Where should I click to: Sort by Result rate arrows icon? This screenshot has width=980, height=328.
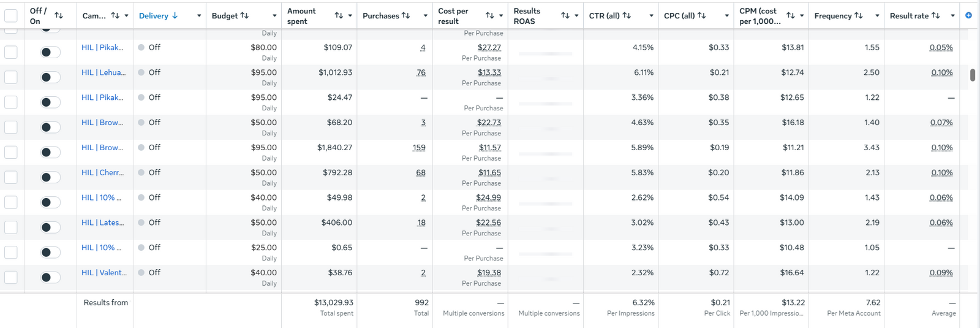935,15
